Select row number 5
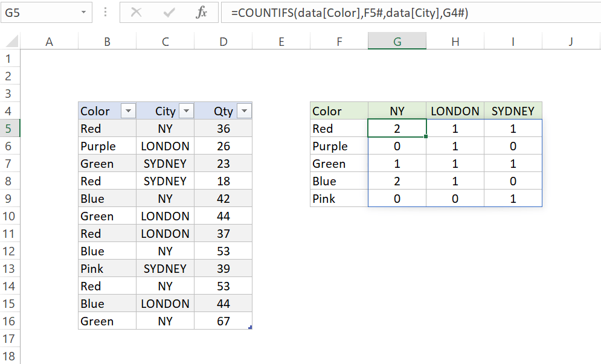Viewport: 601px width, 364px height. 10,129
